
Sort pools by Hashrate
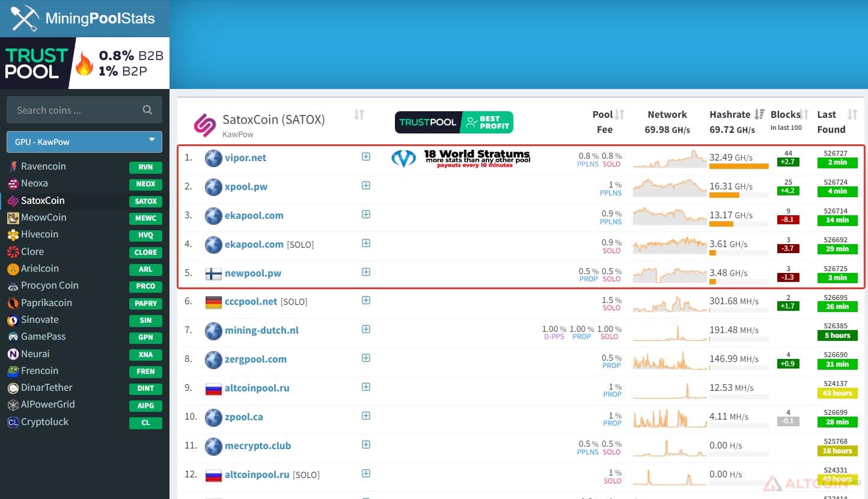(x=759, y=114)
